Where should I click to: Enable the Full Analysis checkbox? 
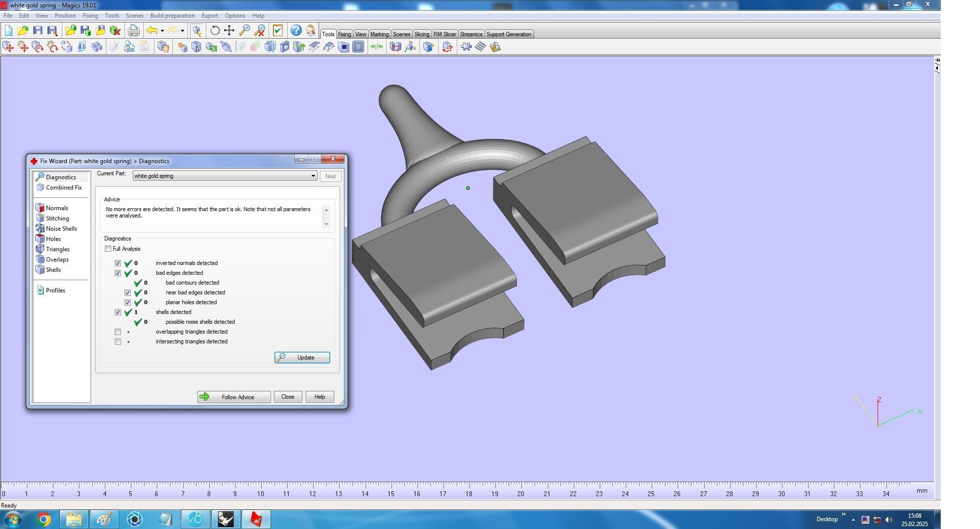pos(108,249)
